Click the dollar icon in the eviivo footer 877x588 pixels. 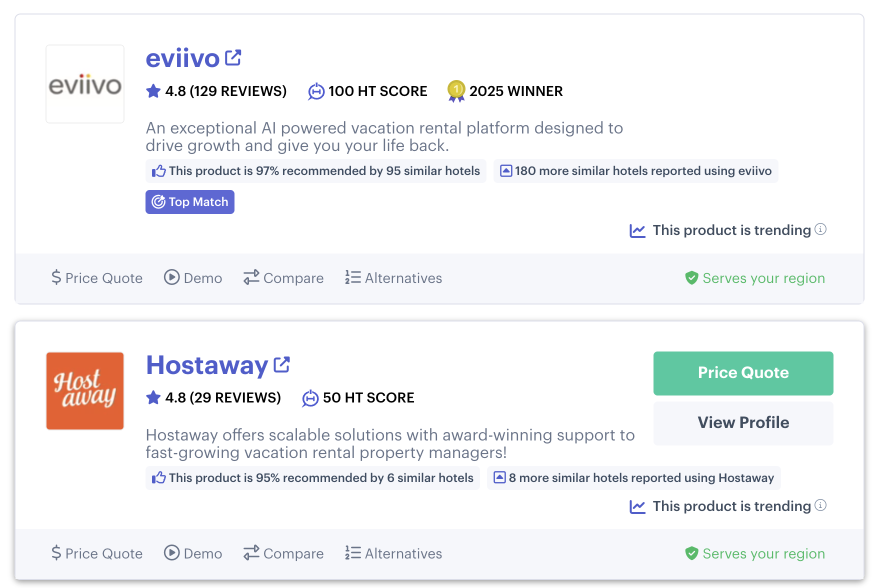coord(56,277)
